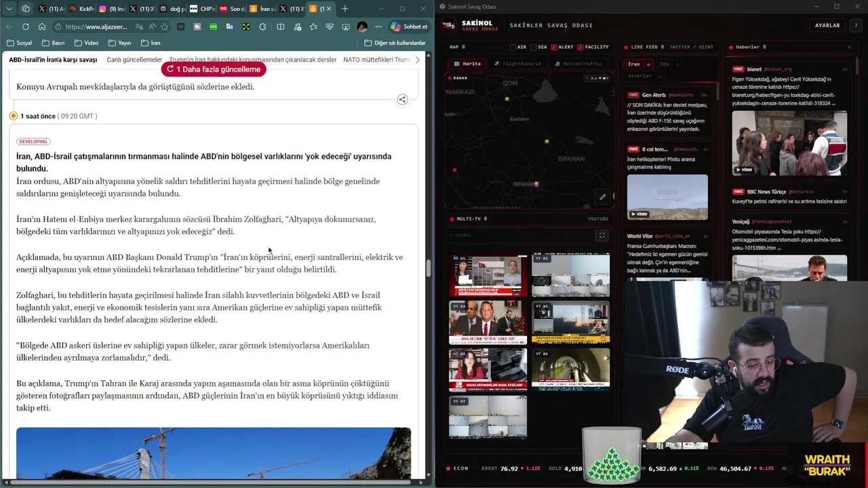Click '1 Daha fazla güncelleme' button

pyautogui.click(x=214, y=69)
